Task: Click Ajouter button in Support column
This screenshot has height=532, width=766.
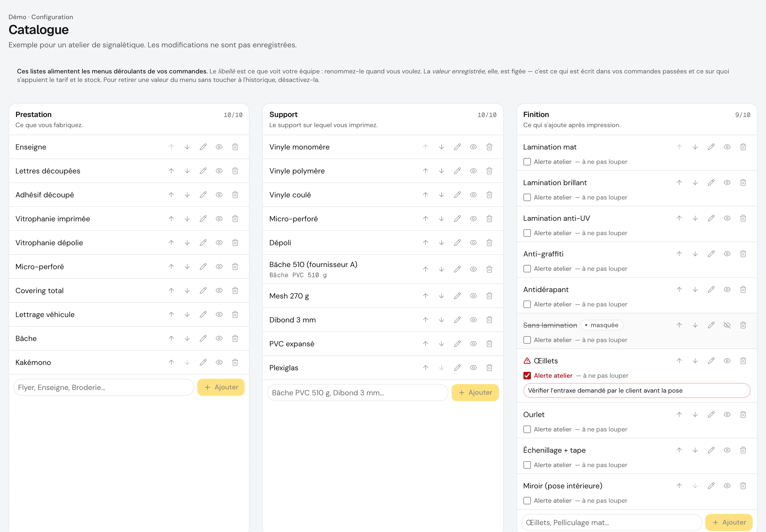Action: (x=475, y=393)
